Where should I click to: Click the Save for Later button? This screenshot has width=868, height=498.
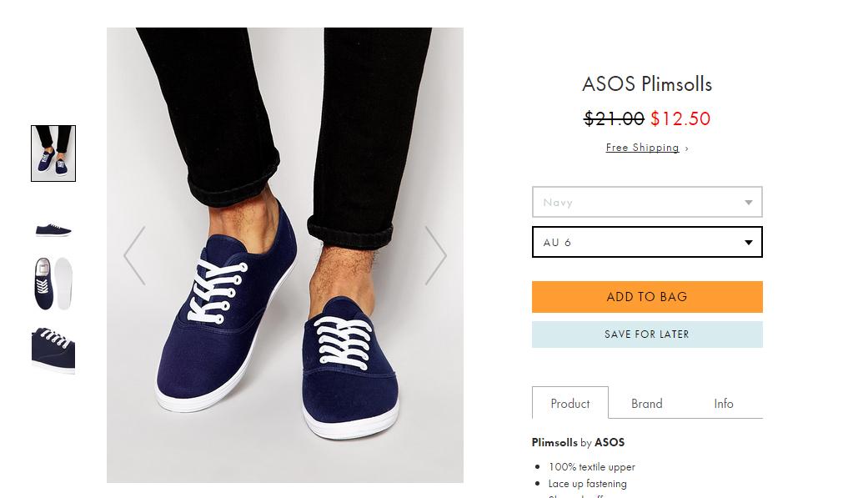[x=647, y=335]
